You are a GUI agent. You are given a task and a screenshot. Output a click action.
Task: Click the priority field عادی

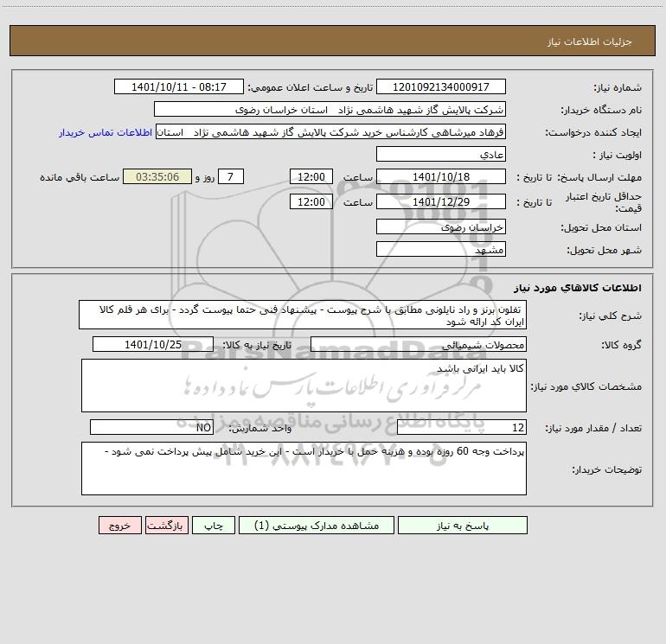[x=441, y=154]
